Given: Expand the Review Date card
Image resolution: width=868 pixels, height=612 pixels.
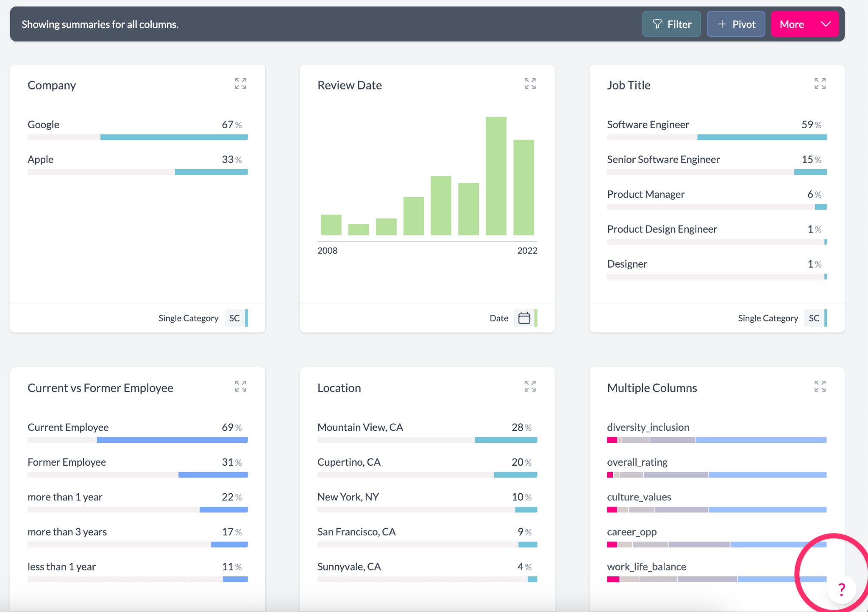Looking at the screenshot, I should (530, 84).
